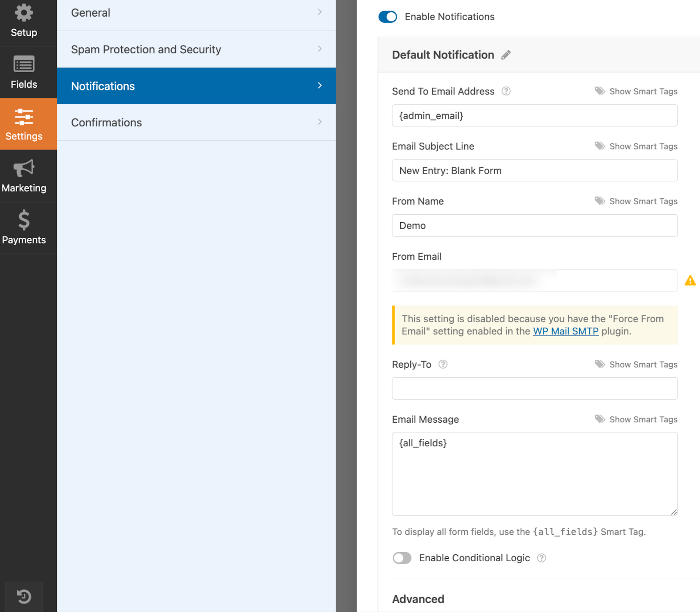Viewport: 700px width, 612px height.
Task: Open the Setup gear icon
Action: pyautogui.click(x=24, y=13)
